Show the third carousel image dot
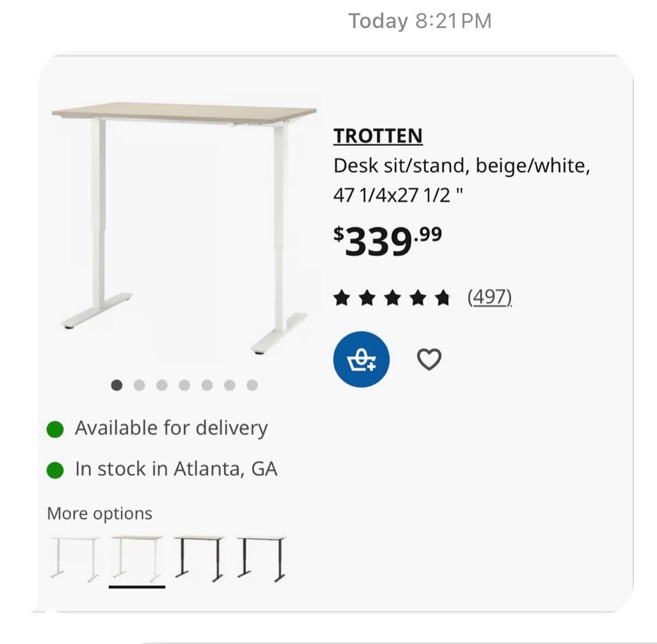Image resolution: width=657 pixels, height=644 pixels. pos(162,385)
